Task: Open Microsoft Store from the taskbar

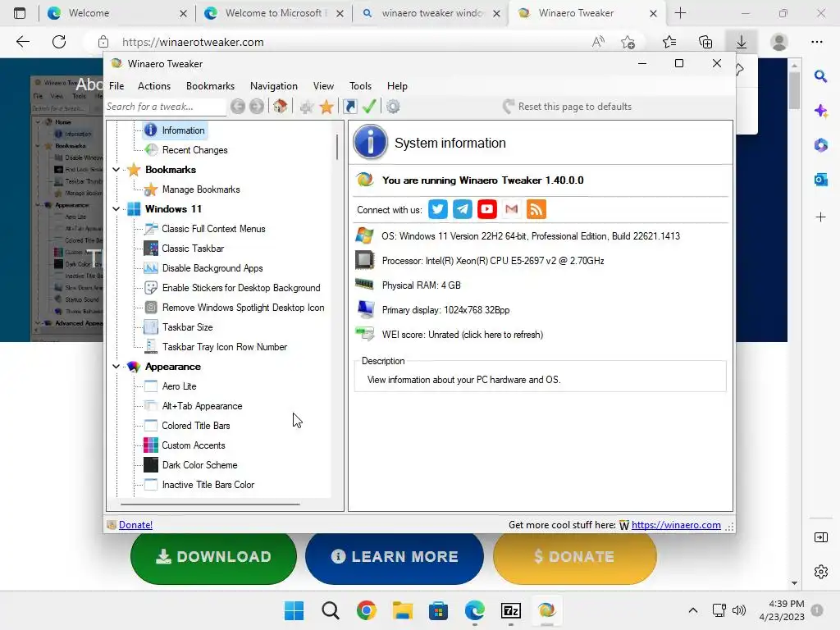Action: click(x=438, y=610)
